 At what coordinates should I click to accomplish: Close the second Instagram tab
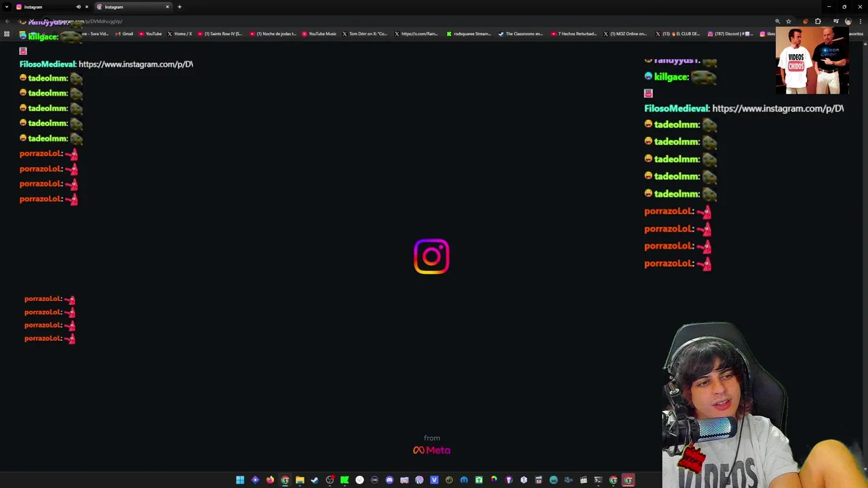click(x=167, y=7)
